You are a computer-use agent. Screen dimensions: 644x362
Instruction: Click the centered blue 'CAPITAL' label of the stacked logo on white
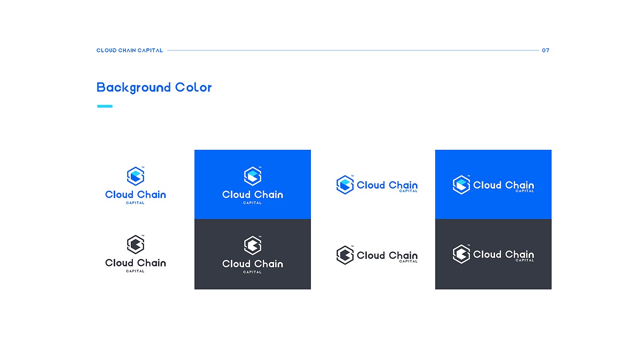pos(135,203)
